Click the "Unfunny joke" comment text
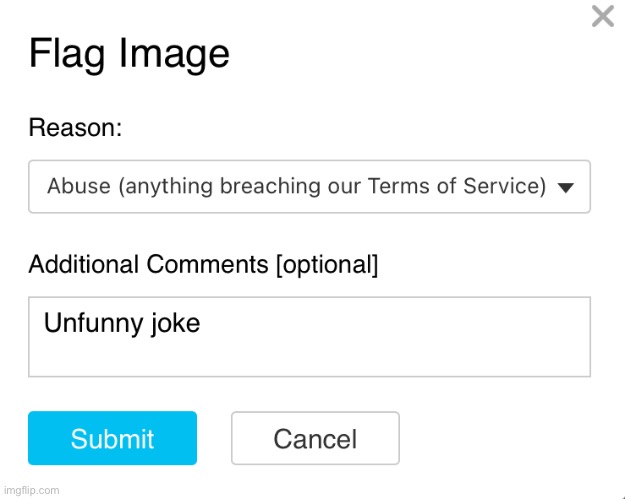This screenshot has height=499, width=625. click(122, 323)
